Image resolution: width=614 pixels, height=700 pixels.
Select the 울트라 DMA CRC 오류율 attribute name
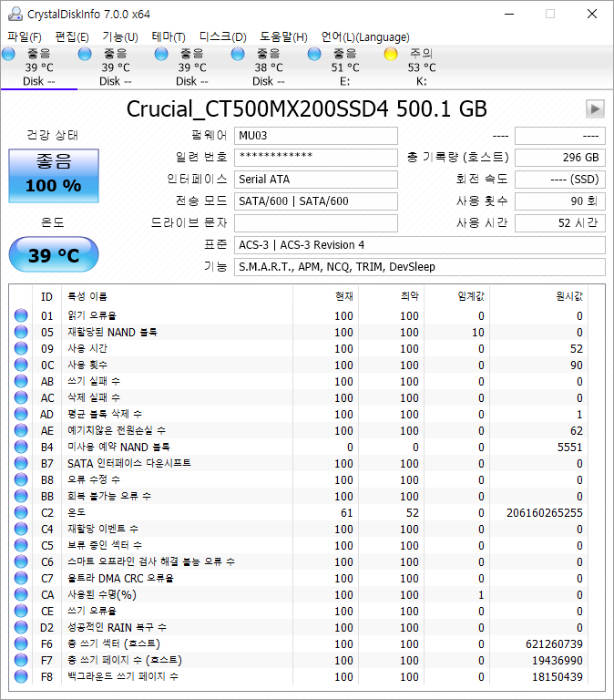(x=120, y=578)
